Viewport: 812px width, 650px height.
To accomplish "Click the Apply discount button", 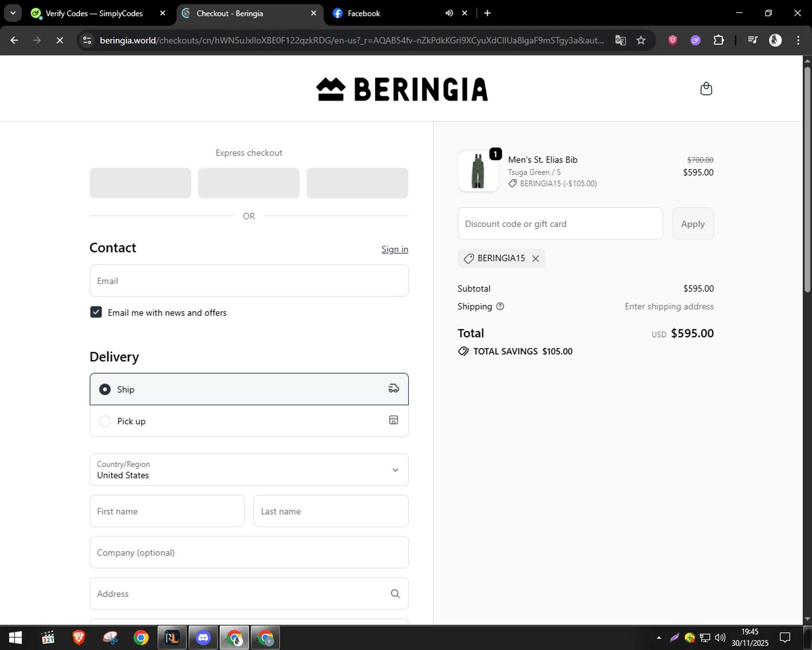I will point(693,224).
